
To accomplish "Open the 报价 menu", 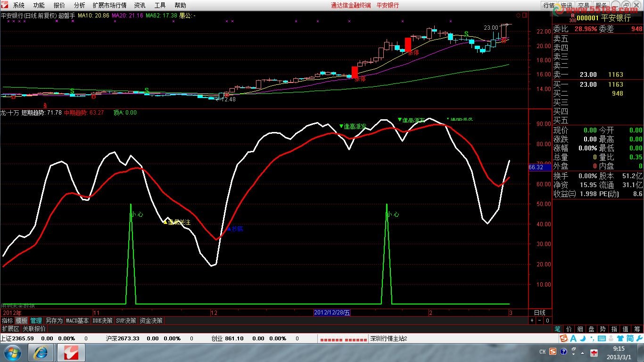I will tap(59, 5).
